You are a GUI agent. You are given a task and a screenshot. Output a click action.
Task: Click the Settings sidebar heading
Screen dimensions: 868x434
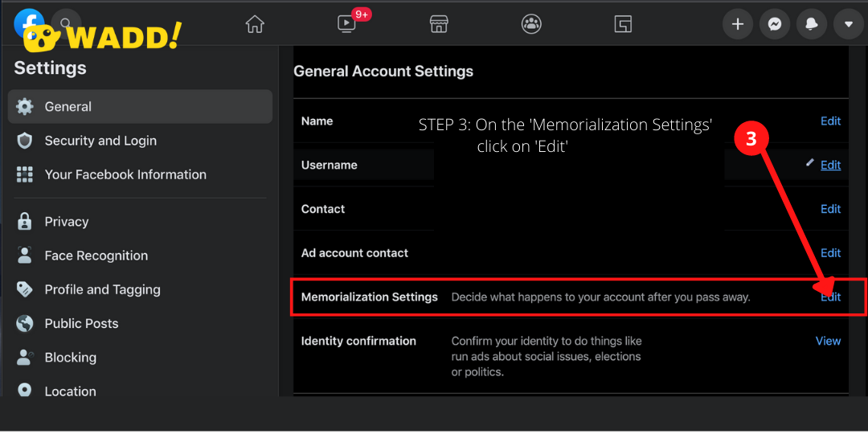coord(51,68)
